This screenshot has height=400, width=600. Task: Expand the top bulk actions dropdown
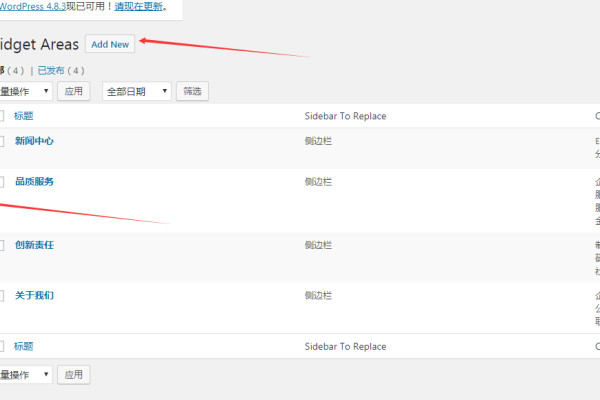(26, 91)
